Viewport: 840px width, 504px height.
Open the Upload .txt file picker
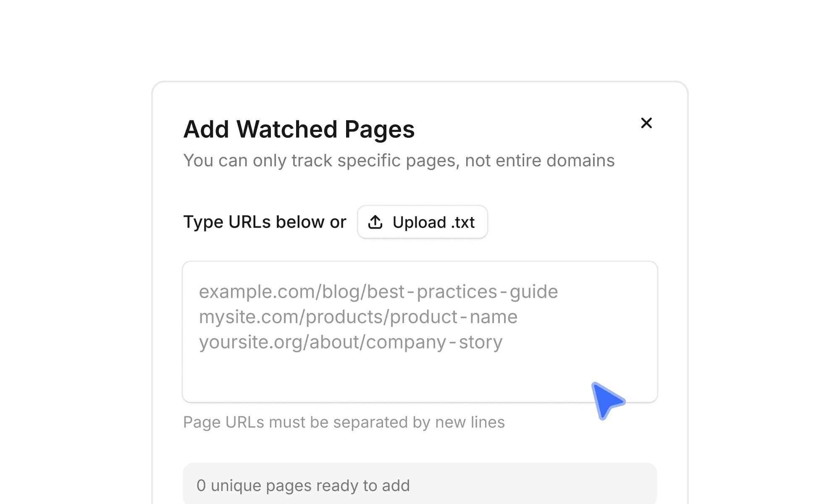(x=422, y=222)
